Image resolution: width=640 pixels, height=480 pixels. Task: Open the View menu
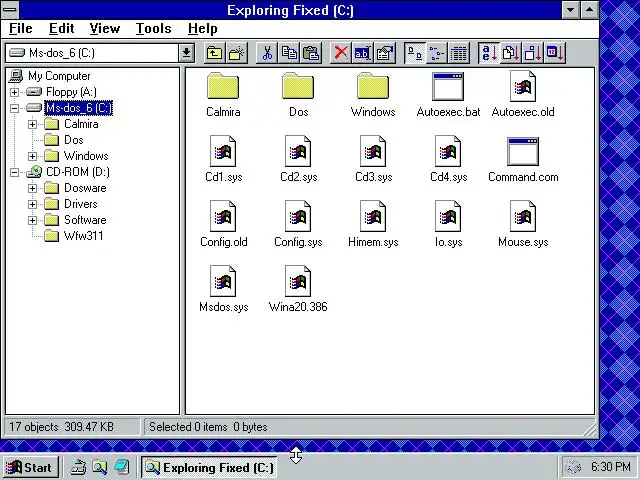(x=105, y=29)
